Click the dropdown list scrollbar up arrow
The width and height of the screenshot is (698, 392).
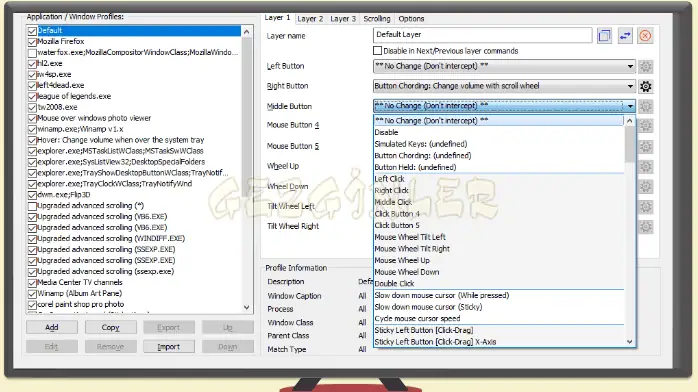click(x=629, y=121)
